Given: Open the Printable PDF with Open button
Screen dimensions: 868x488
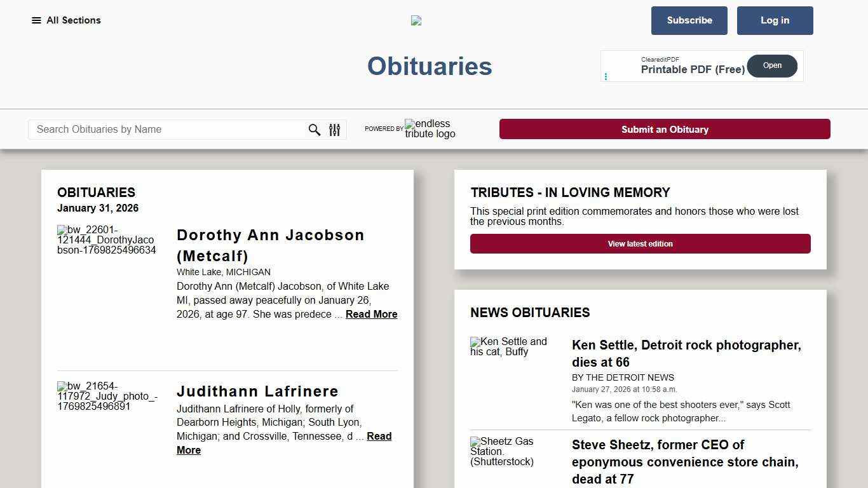Looking at the screenshot, I should (x=772, y=65).
